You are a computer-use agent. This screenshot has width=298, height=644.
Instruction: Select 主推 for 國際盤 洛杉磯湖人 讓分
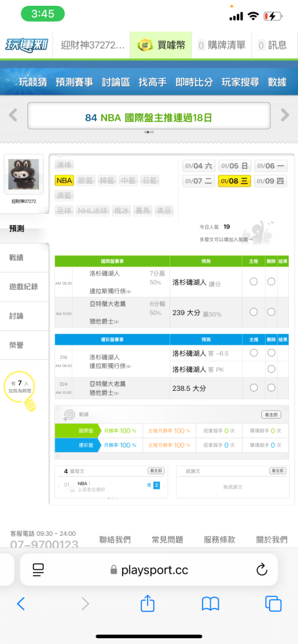[253, 281]
